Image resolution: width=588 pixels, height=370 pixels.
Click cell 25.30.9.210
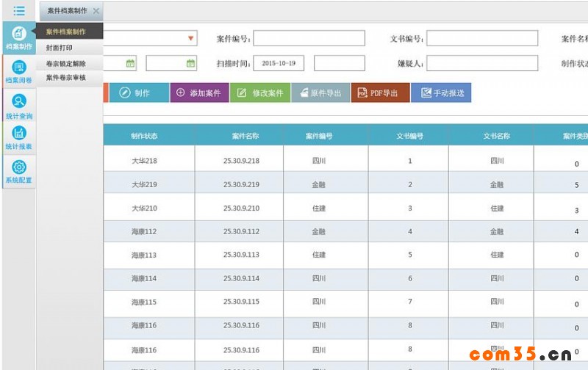click(241, 208)
